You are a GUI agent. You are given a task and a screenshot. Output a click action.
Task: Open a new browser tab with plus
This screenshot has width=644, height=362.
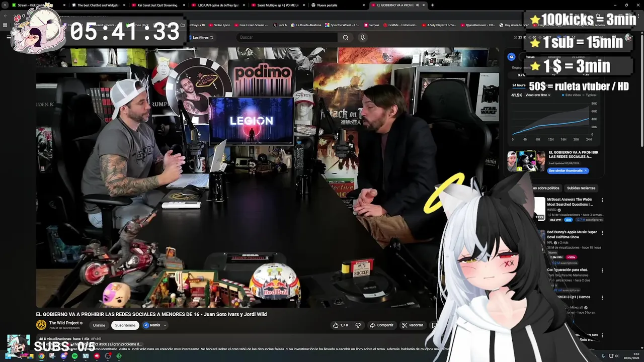(432, 5)
